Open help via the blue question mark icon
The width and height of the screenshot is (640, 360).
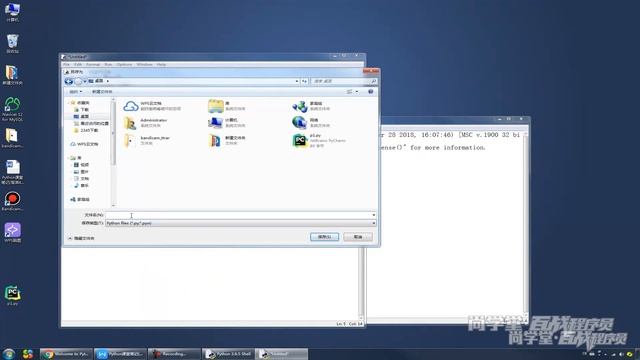(371, 91)
